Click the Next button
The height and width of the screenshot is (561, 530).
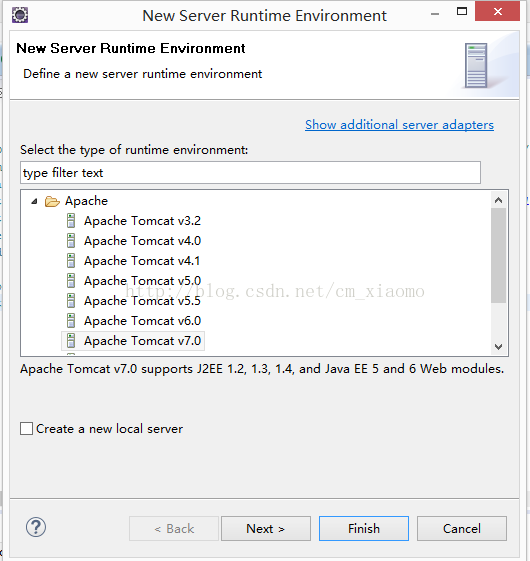pyautogui.click(x=266, y=528)
